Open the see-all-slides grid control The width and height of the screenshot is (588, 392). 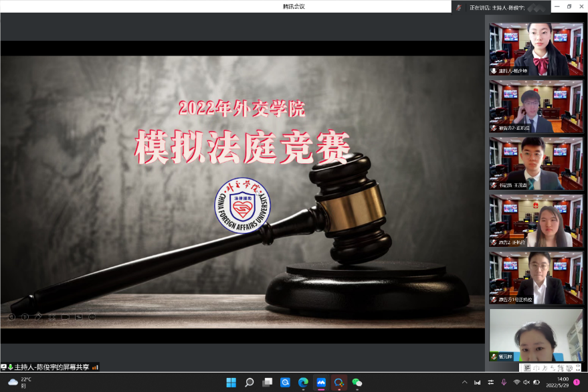point(52,316)
